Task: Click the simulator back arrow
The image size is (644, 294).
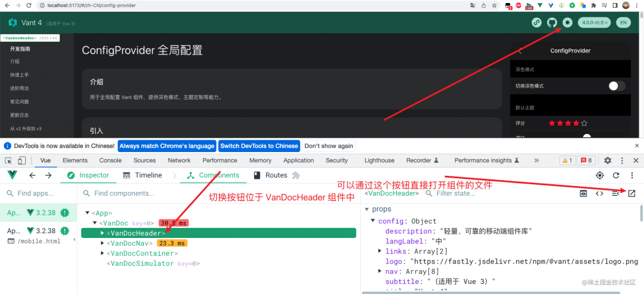Action: pyautogui.click(x=519, y=51)
